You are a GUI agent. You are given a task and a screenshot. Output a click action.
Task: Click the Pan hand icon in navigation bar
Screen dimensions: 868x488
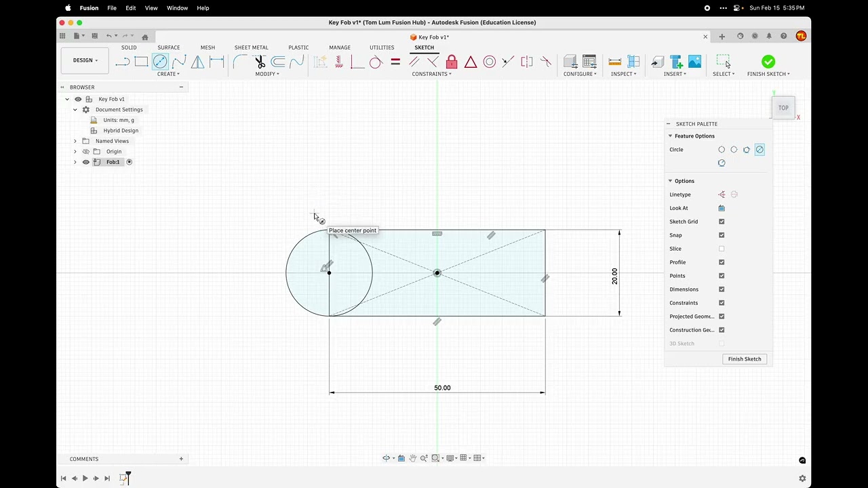[412, 458]
